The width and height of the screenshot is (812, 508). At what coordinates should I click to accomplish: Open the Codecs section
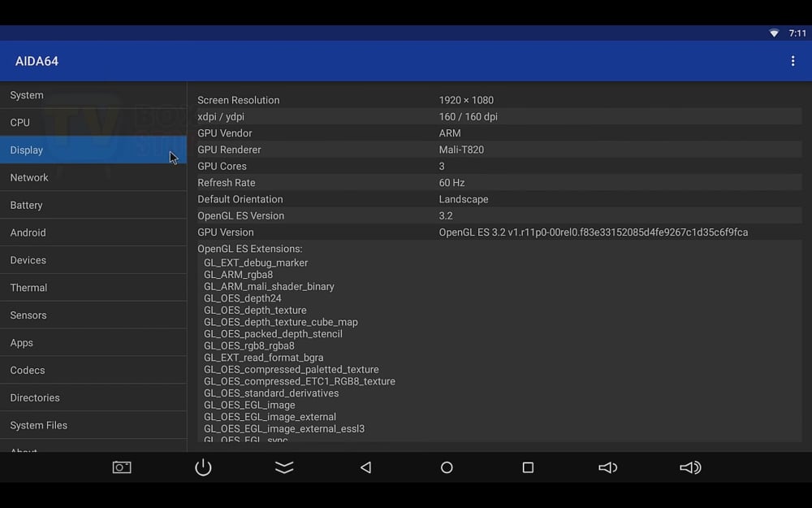tap(93, 370)
